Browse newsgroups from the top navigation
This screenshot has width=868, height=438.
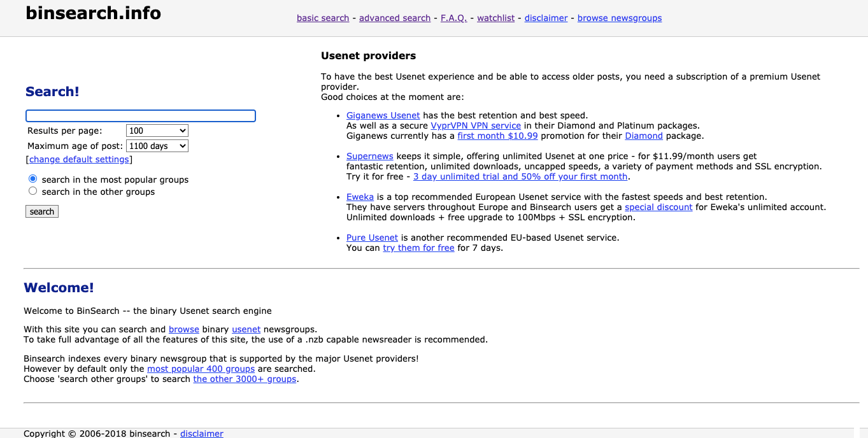point(619,18)
